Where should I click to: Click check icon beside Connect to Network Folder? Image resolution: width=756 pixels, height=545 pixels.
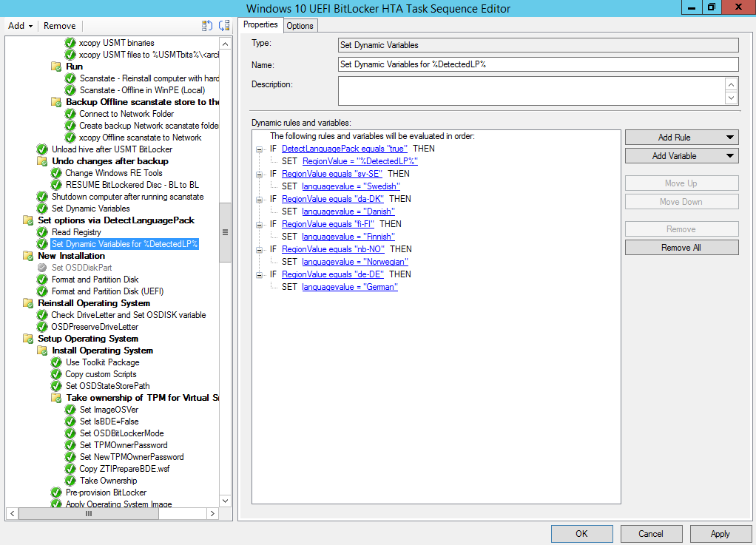click(70, 114)
